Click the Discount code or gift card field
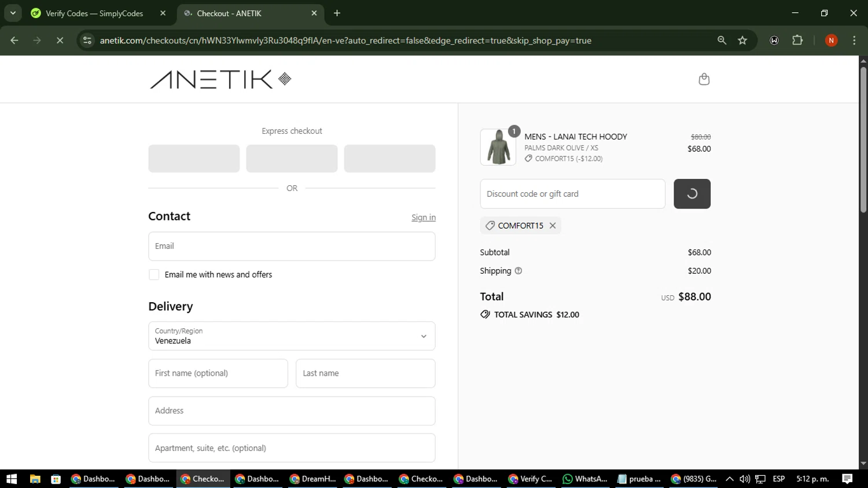868x488 pixels. tap(572, 194)
